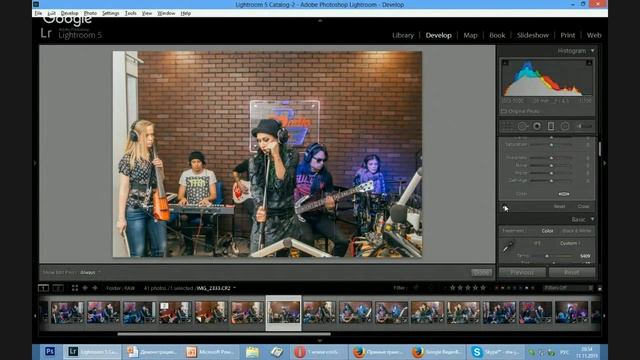The width and height of the screenshot is (640, 360).
Task: Click the flagged filter icon
Action: pyautogui.click(x=416, y=288)
